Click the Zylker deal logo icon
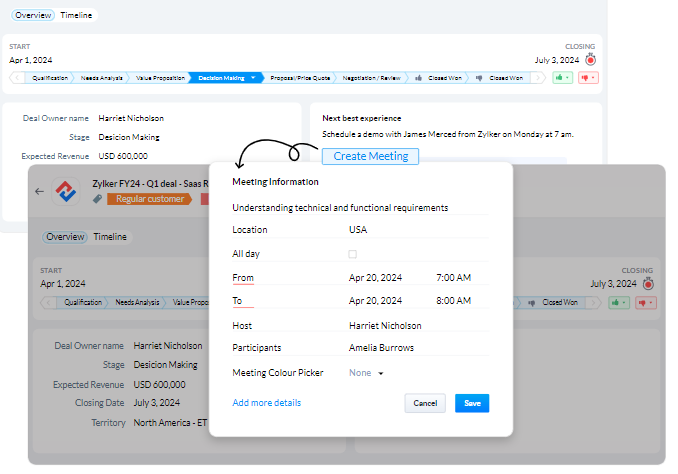678x474 pixels. (x=67, y=189)
